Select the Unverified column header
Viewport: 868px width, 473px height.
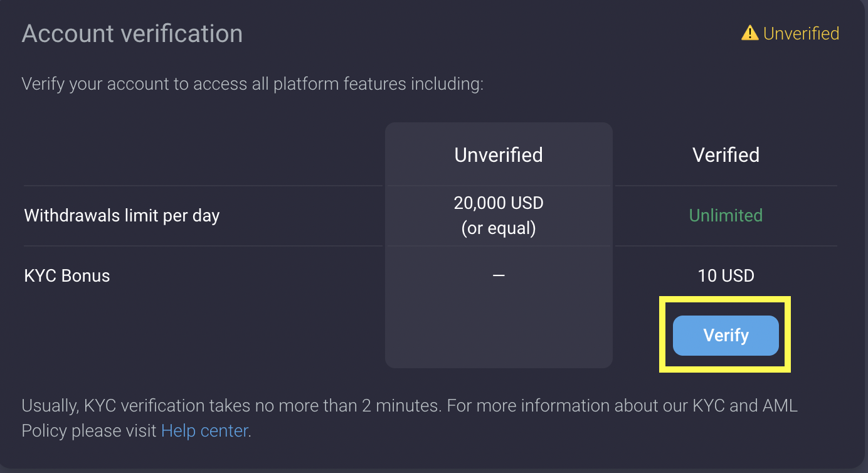[499, 155]
